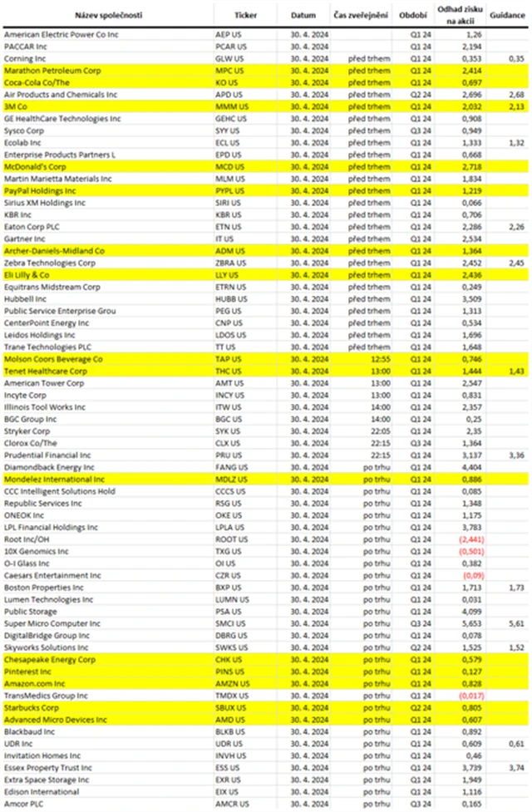The height and width of the screenshot is (812, 532).
Task: Click the 'Název společnosti' column header
Action: click(108, 16)
